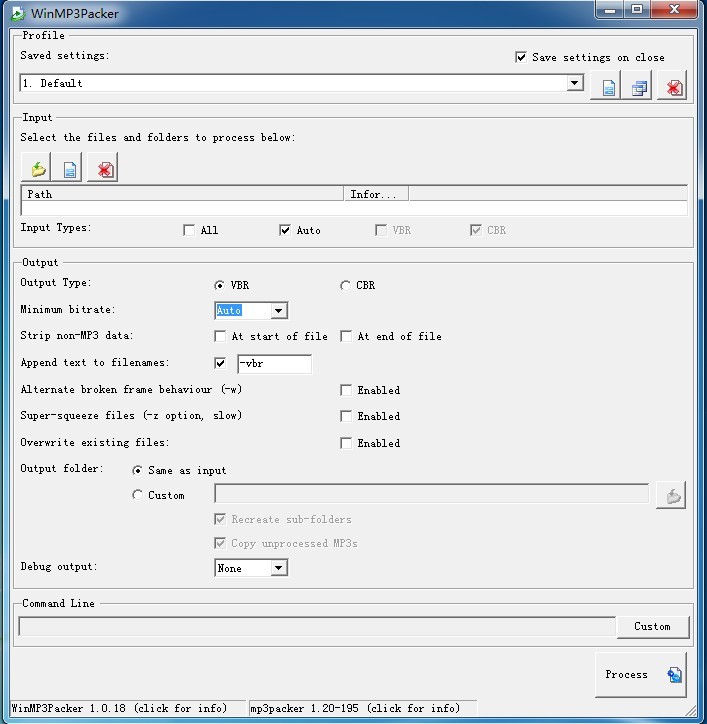Screen dimensions: 707x724
Task: Check Strip non-MP3 data at start of file
Action: 220,337
